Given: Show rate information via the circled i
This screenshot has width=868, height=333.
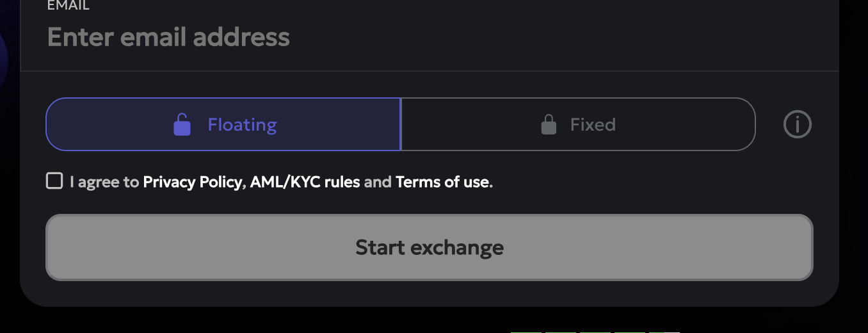Looking at the screenshot, I should 797,124.
